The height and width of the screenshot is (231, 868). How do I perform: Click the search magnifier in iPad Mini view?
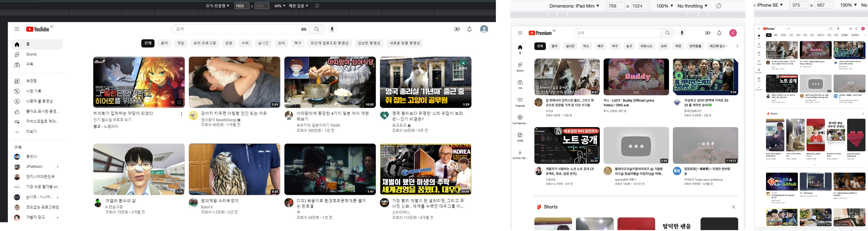pyautogui.click(x=668, y=33)
